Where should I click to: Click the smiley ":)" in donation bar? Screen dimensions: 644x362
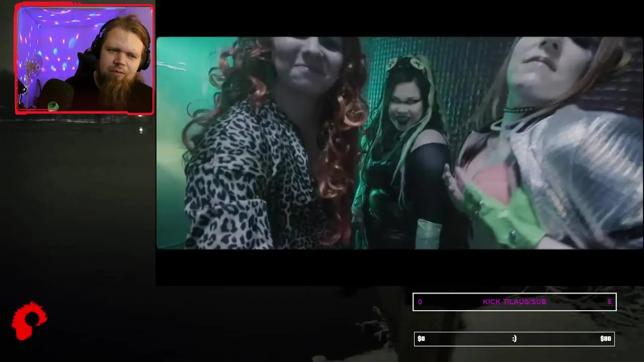[x=514, y=339]
